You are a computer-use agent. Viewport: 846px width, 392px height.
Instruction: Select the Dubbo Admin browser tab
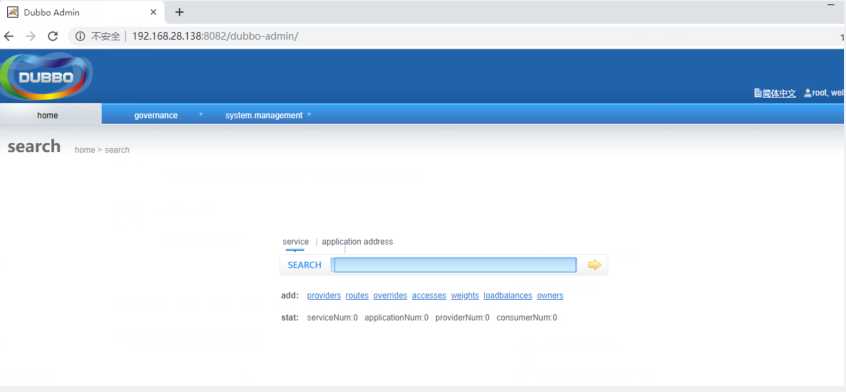point(81,12)
